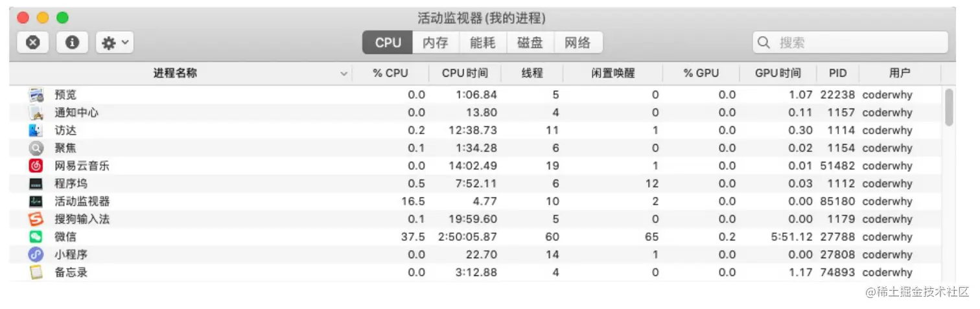980x309 pixels.
Task: Select the 预览 Preview app icon
Action: [x=36, y=95]
